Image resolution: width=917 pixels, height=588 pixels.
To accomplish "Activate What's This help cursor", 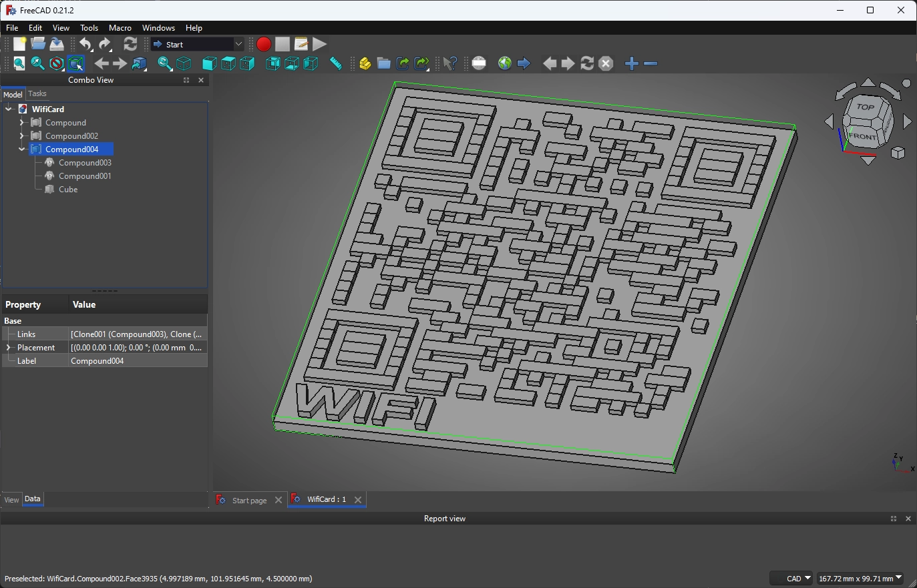I will click(x=450, y=63).
